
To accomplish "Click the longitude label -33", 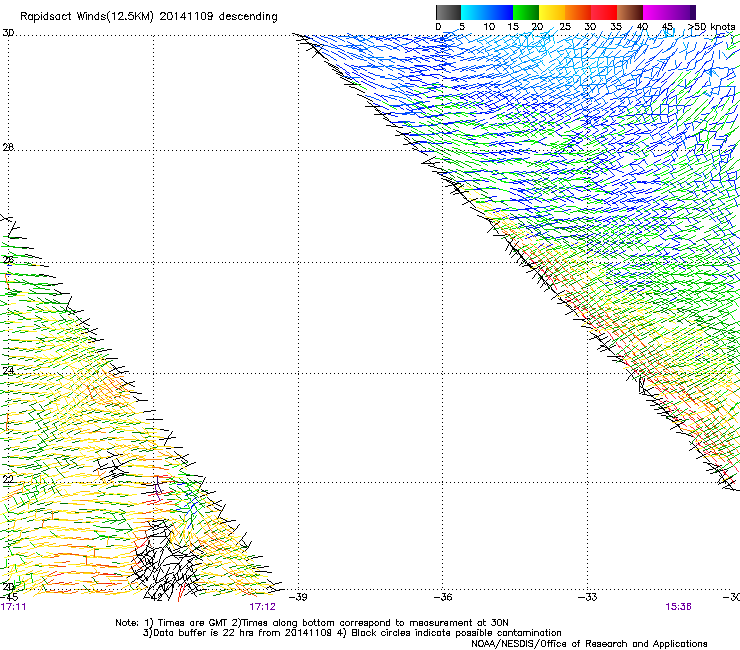I will 588,597.
